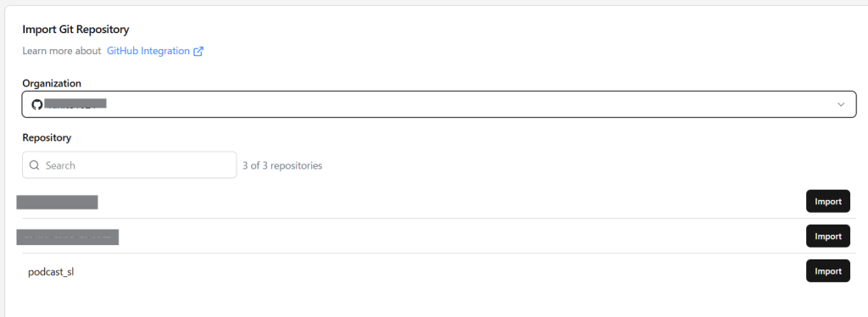The height and width of the screenshot is (317, 868).
Task: Click the Repository section label
Action: 47,138
